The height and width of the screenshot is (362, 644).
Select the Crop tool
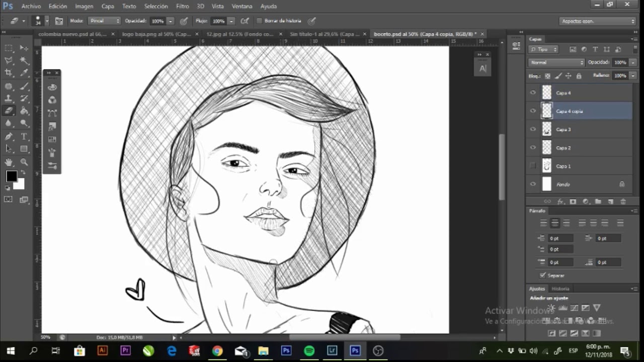(x=8, y=72)
